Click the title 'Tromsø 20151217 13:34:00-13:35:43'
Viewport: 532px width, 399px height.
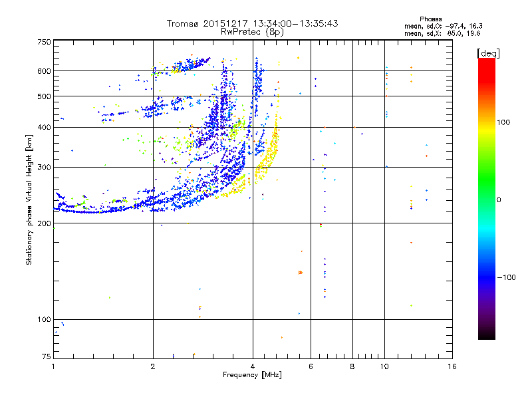[x=252, y=23]
